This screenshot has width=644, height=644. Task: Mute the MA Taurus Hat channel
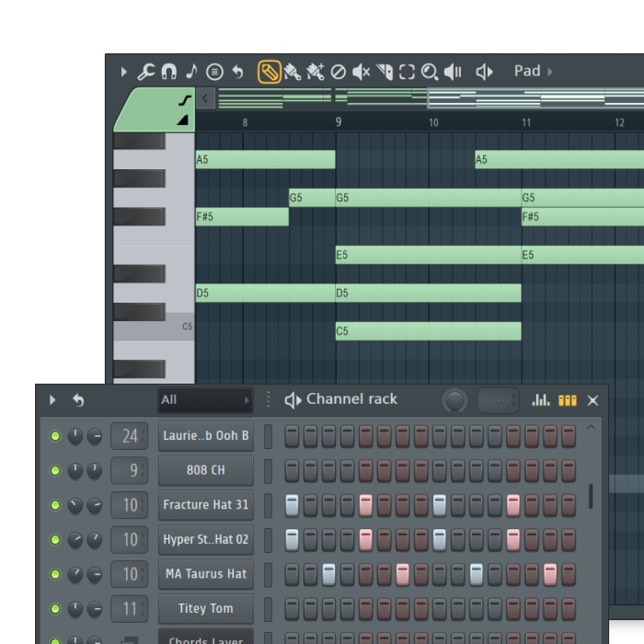coord(55,574)
